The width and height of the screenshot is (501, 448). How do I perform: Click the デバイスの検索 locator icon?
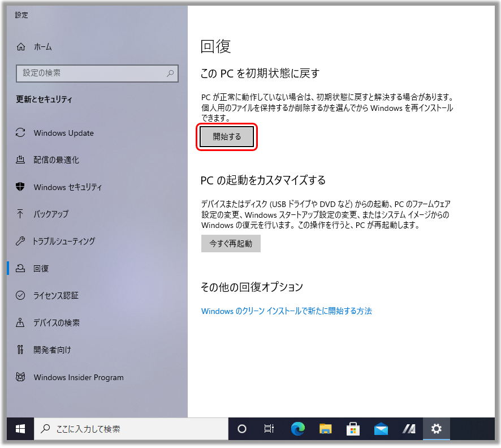20,322
